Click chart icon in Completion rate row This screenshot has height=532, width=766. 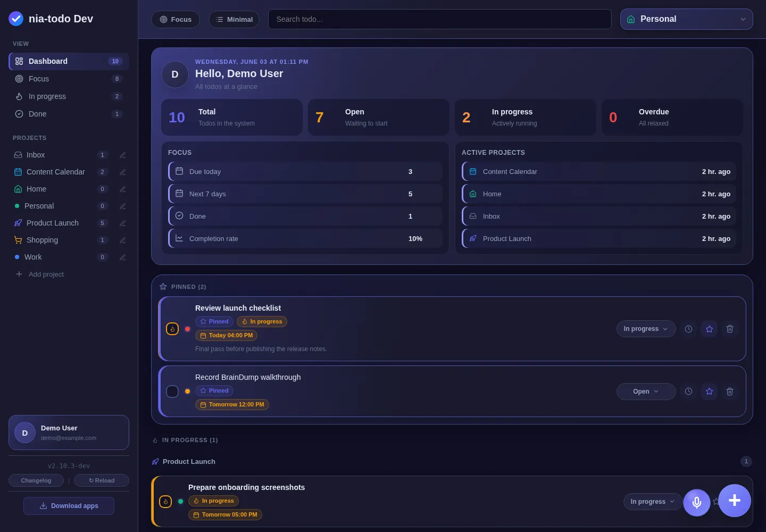[x=179, y=238]
